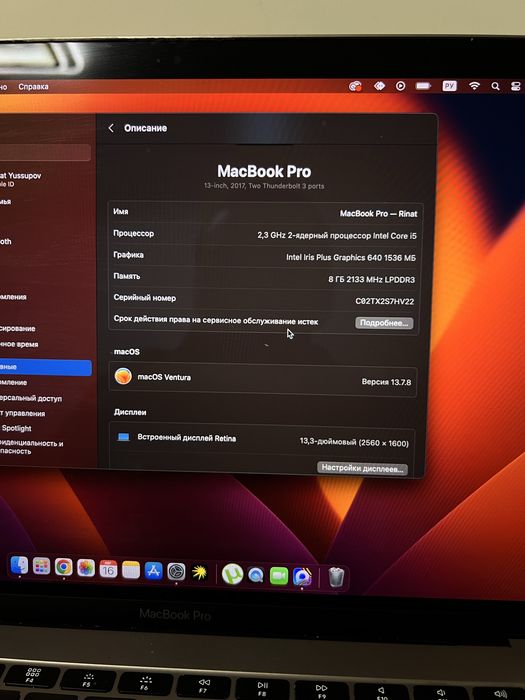The image size is (525, 700).
Task: Open Control Center in the menu bar
Action: tap(516, 87)
